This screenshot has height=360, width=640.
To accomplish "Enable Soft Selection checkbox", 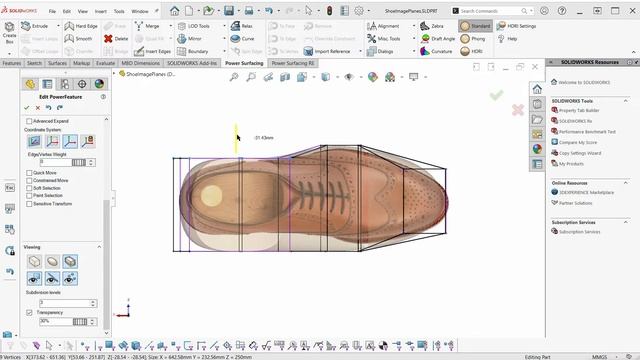I will (x=29, y=188).
